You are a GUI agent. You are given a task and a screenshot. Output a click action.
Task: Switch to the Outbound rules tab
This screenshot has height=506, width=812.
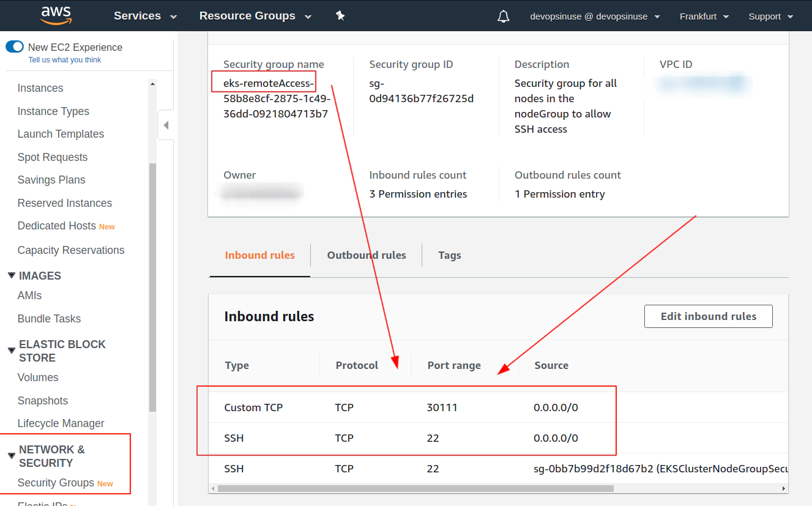click(367, 255)
